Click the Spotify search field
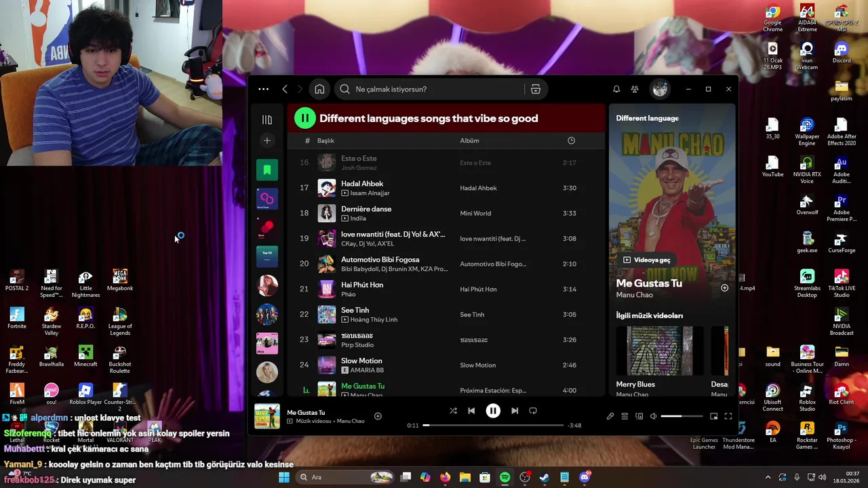Image resolution: width=868 pixels, height=488 pixels. click(x=430, y=89)
